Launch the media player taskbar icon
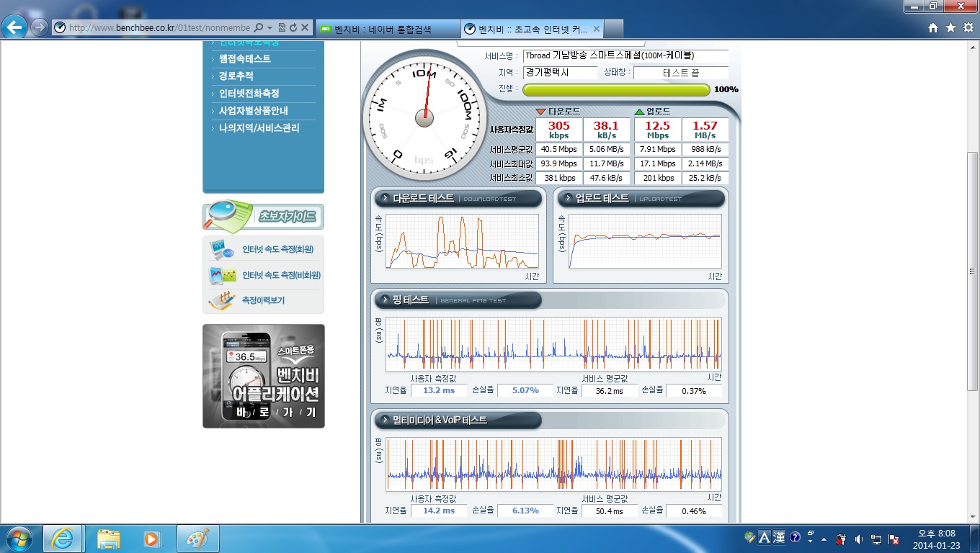The image size is (980, 553). [151, 539]
